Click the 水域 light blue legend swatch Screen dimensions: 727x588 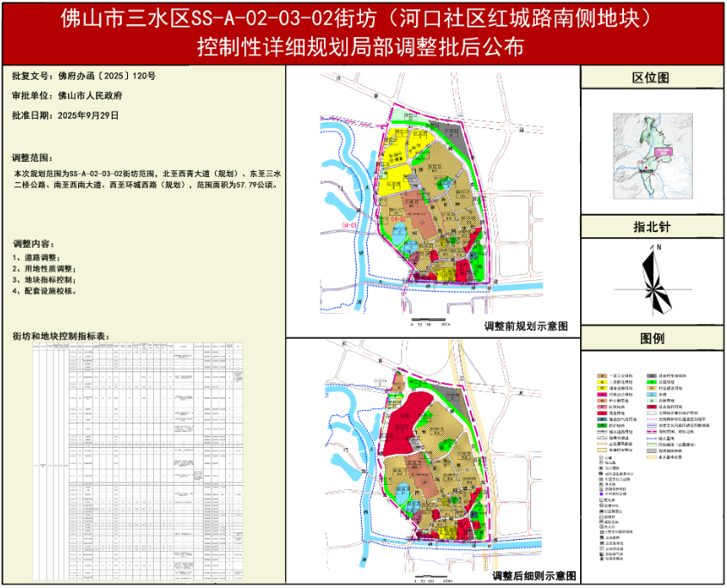651,395
